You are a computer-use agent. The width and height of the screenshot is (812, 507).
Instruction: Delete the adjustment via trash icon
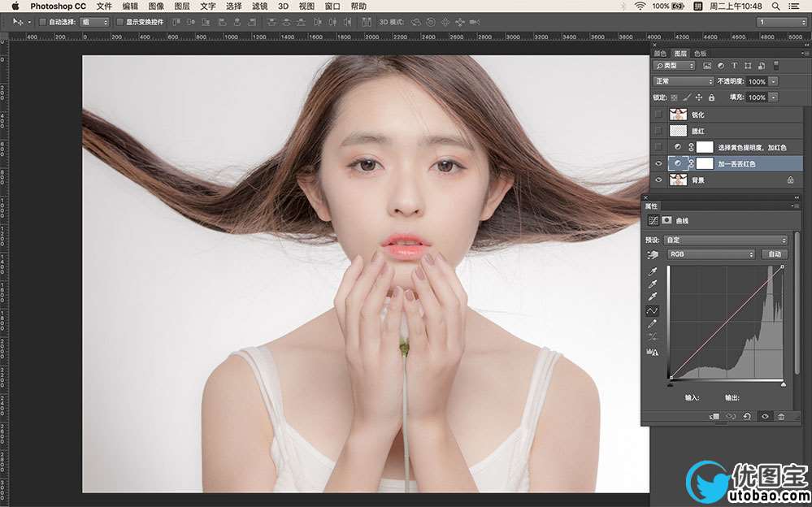click(781, 416)
